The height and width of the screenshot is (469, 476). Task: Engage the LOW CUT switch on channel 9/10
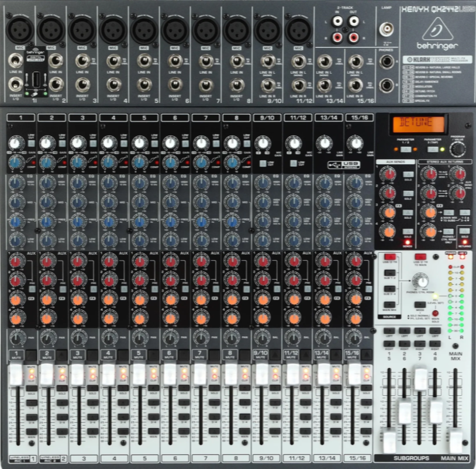(x=263, y=163)
